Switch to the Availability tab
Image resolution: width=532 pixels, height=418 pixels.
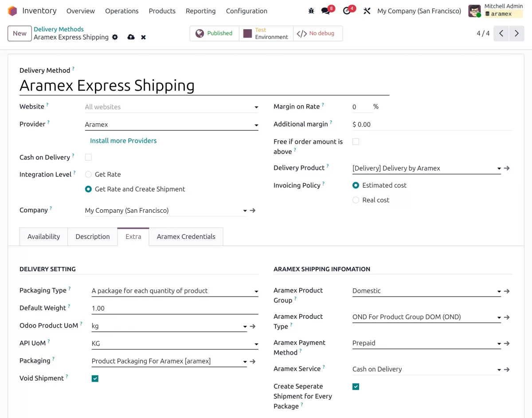[44, 237]
